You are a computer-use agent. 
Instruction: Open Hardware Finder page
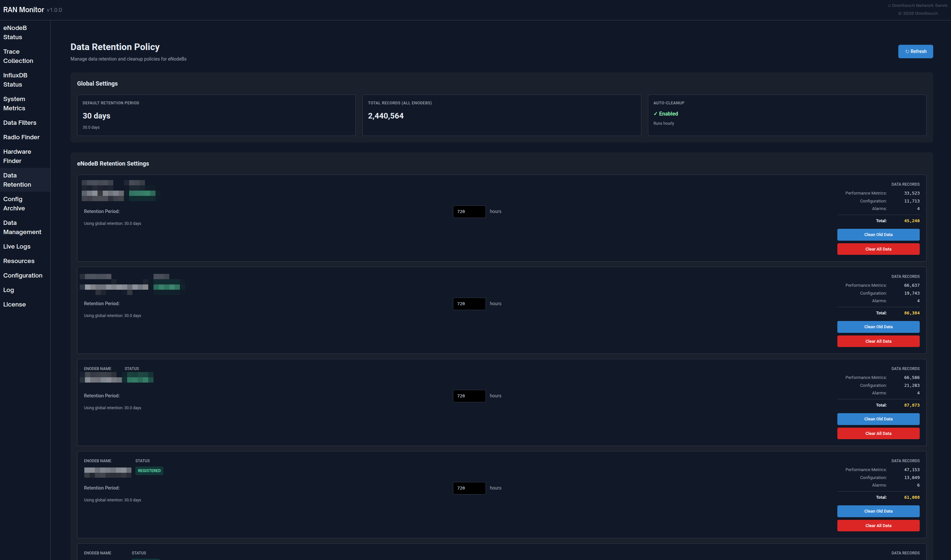[17, 156]
